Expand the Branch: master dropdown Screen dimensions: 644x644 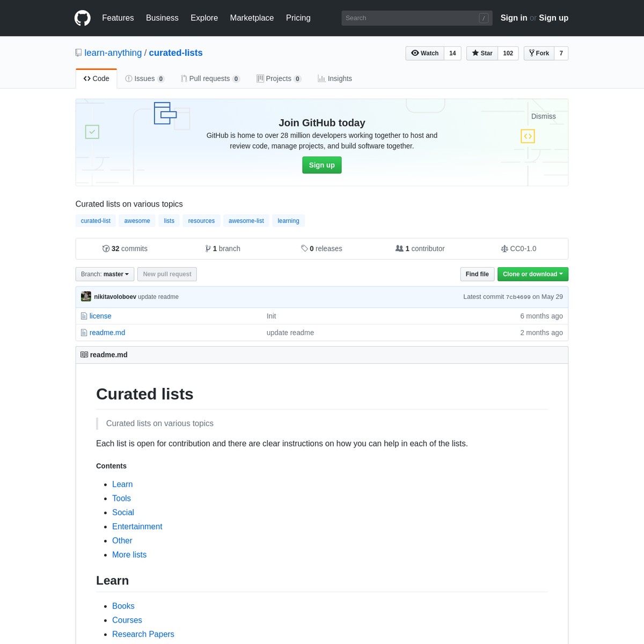pos(105,274)
